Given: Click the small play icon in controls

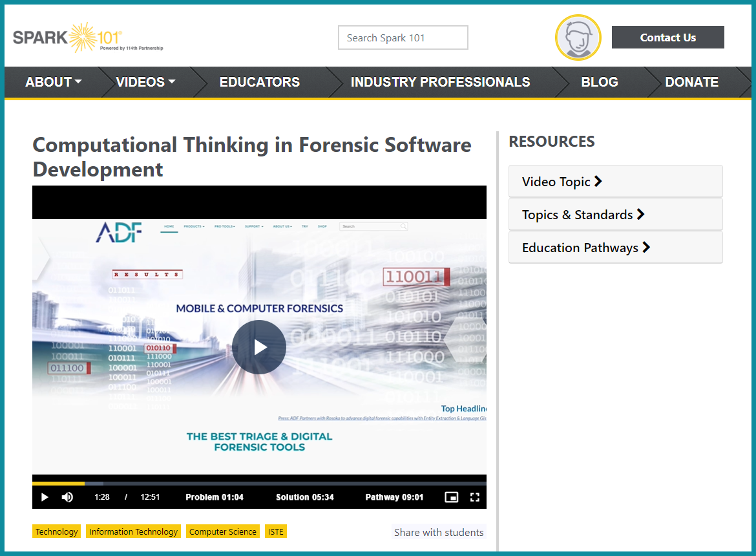Looking at the screenshot, I should [45, 497].
